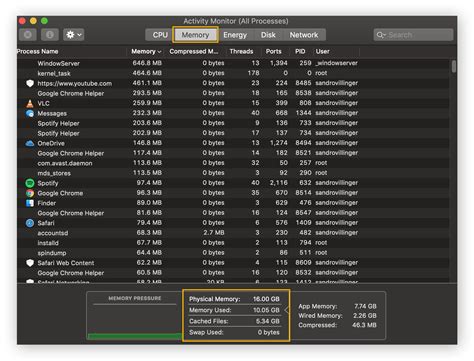Click the stop process toolbar button
The image size is (474, 361).
[x=28, y=35]
